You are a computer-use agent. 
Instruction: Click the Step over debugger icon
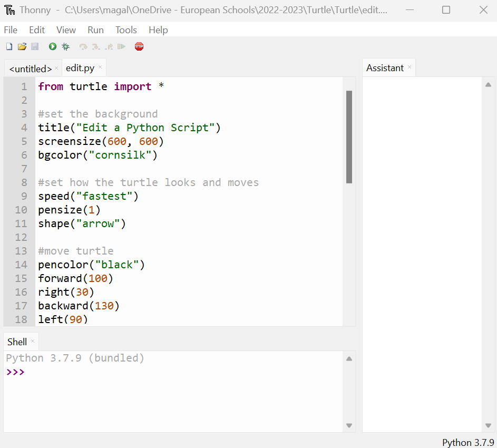[x=83, y=46]
